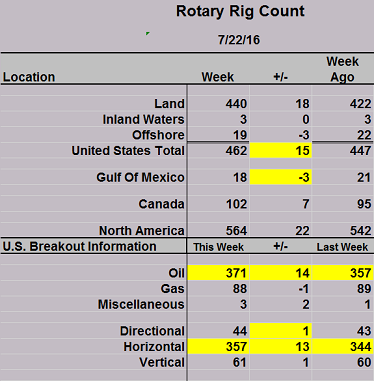Image resolution: width=374 pixels, height=381 pixels.
Task: Select the Vertical this-week value 61
Action: [x=239, y=362]
